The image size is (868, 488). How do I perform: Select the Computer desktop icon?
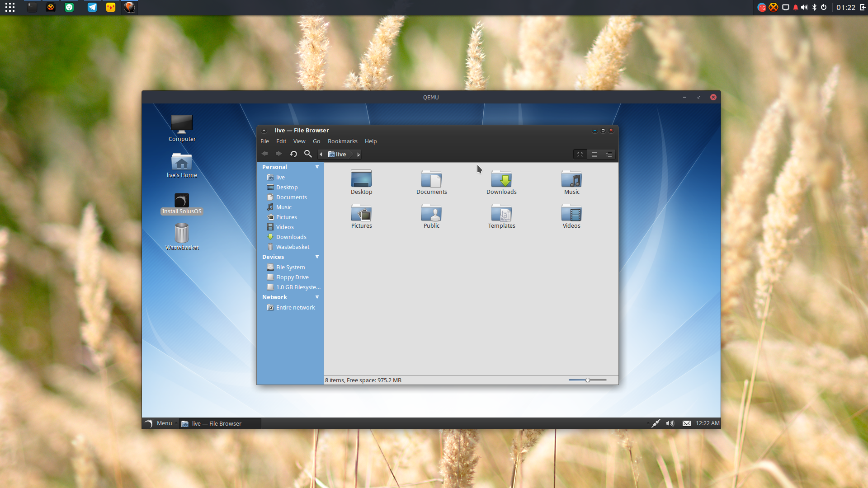(182, 128)
